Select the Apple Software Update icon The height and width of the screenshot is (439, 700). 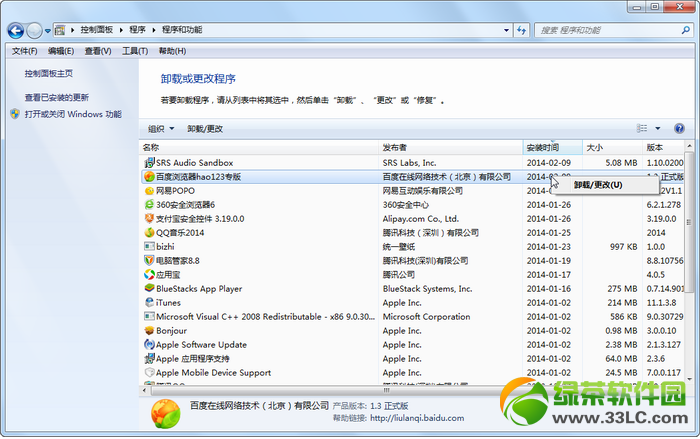149,344
